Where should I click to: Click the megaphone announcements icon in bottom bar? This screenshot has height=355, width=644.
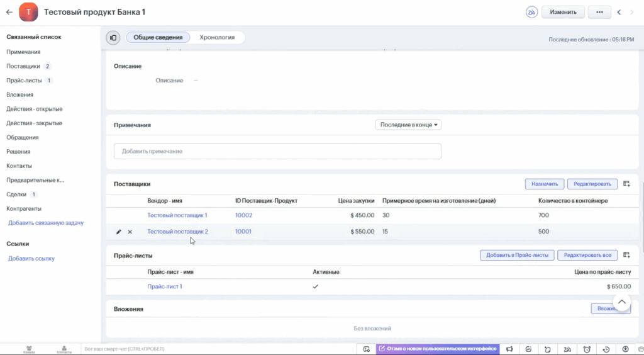click(x=510, y=349)
